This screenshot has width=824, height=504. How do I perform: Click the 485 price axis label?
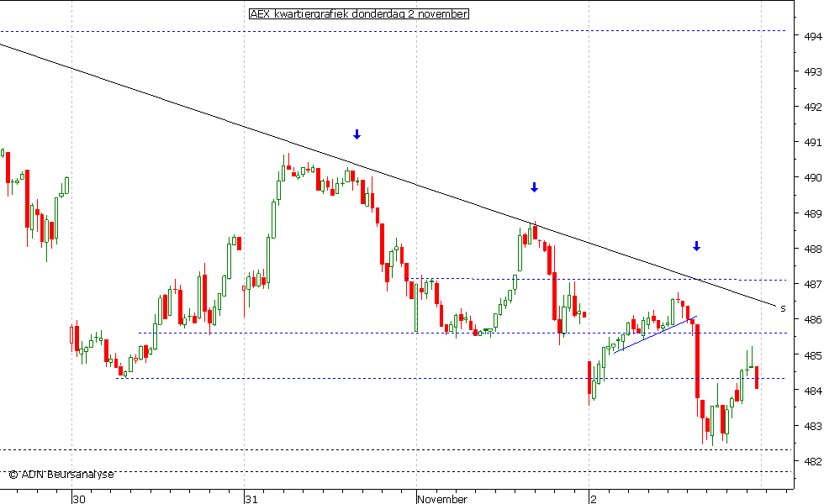(x=812, y=355)
